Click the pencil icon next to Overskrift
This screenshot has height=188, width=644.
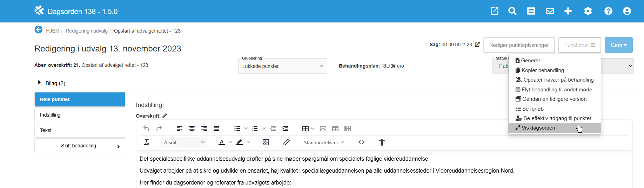pos(165,116)
